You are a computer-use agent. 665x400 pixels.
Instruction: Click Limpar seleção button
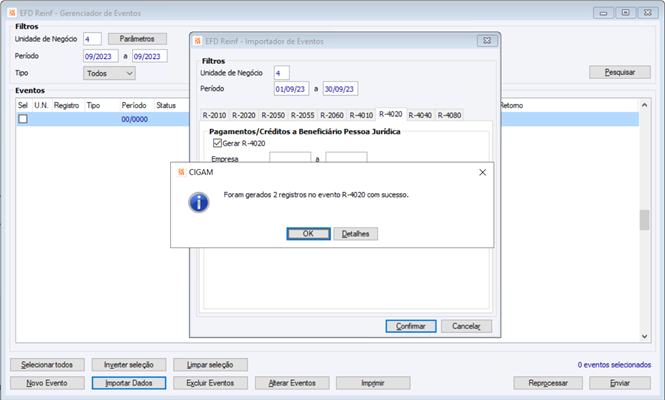[x=210, y=365]
